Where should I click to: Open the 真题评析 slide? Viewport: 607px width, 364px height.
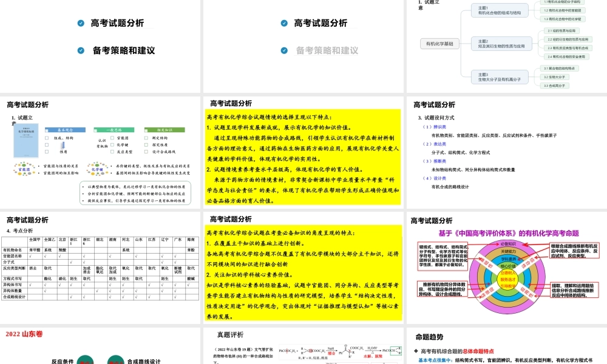click(x=303, y=346)
